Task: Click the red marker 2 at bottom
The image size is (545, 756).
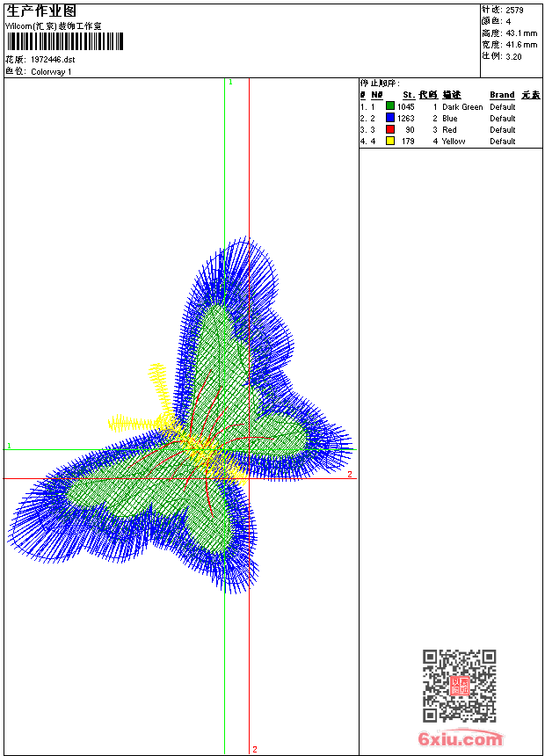Action: click(x=255, y=749)
